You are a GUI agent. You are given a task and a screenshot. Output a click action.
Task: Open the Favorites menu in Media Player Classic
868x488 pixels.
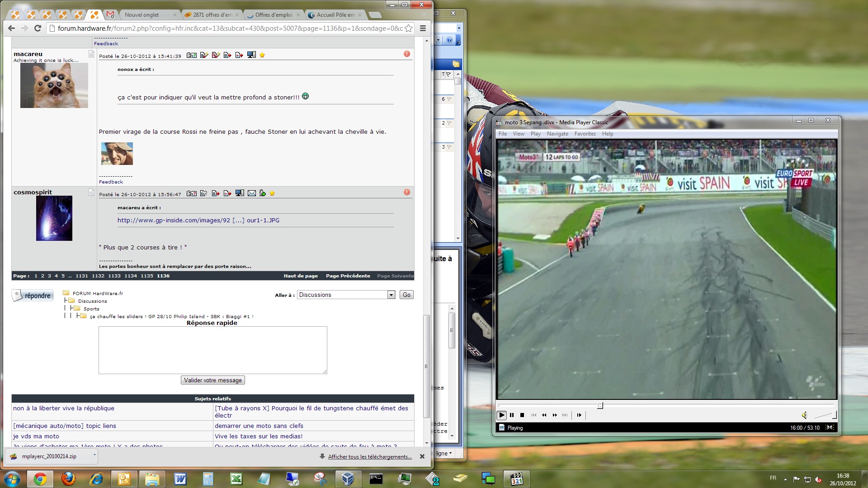pos(585,134)
